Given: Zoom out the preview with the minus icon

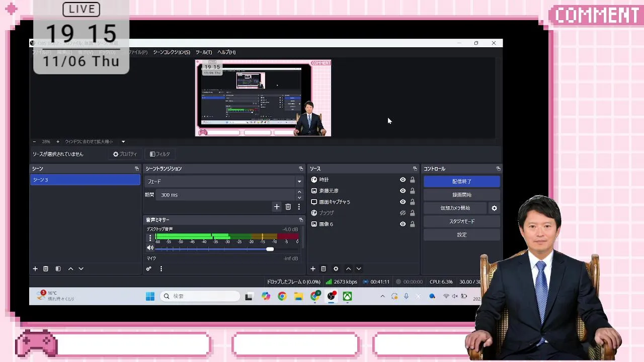Looking at the screenshot, I should (x=34, y=142).
